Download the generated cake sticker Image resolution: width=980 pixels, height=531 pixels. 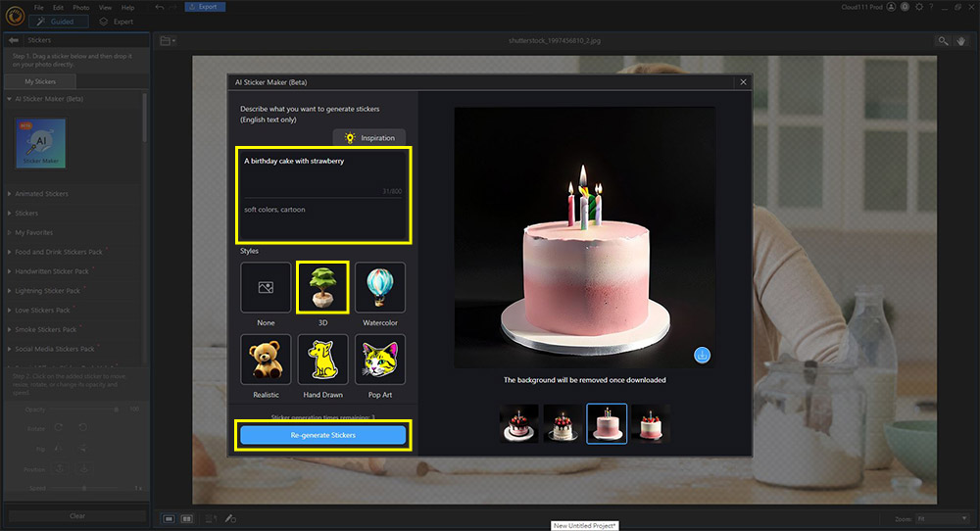tap(702, 355)
